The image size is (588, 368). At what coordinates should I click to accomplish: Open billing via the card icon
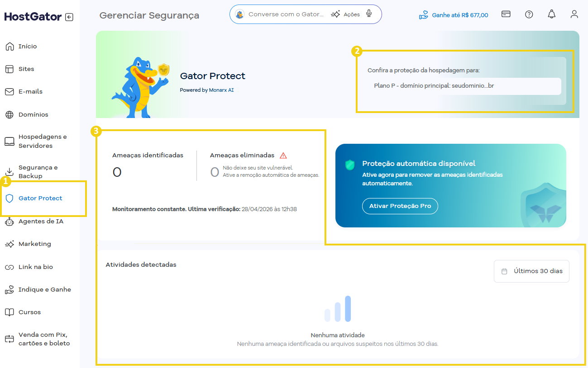pos(506,14)
